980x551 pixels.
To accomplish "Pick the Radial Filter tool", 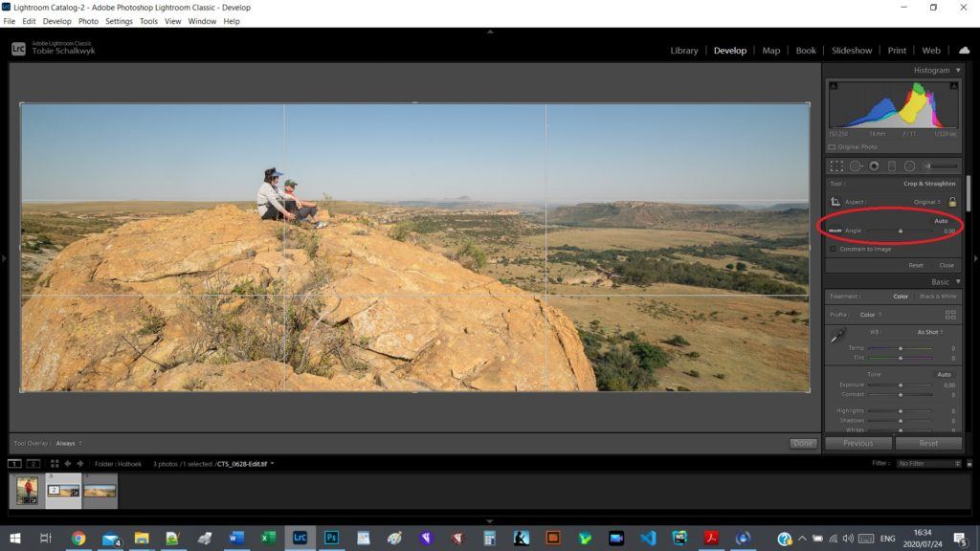I will 910,165.
